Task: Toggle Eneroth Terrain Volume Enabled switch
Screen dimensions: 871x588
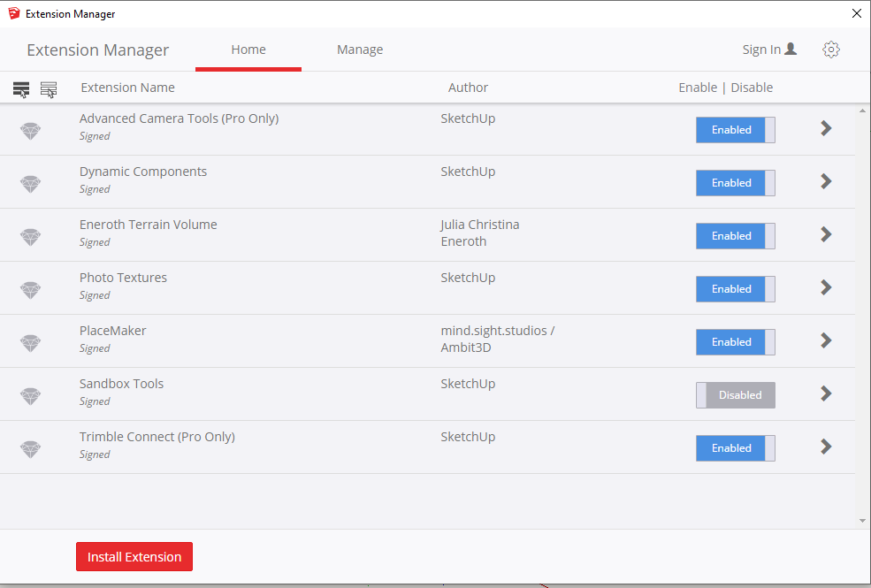Action: [736, 236]
